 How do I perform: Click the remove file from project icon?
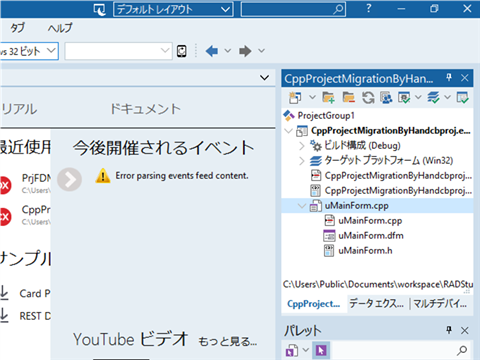point(349,98)
